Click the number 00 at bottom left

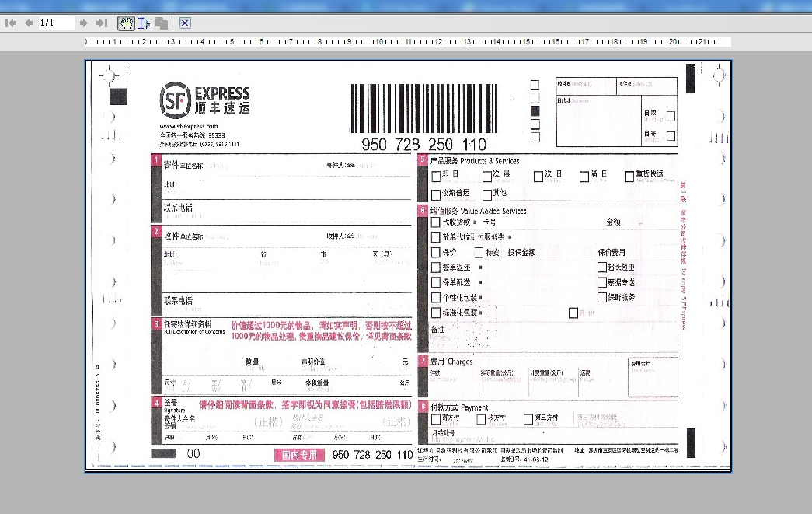tap(193, 454)
